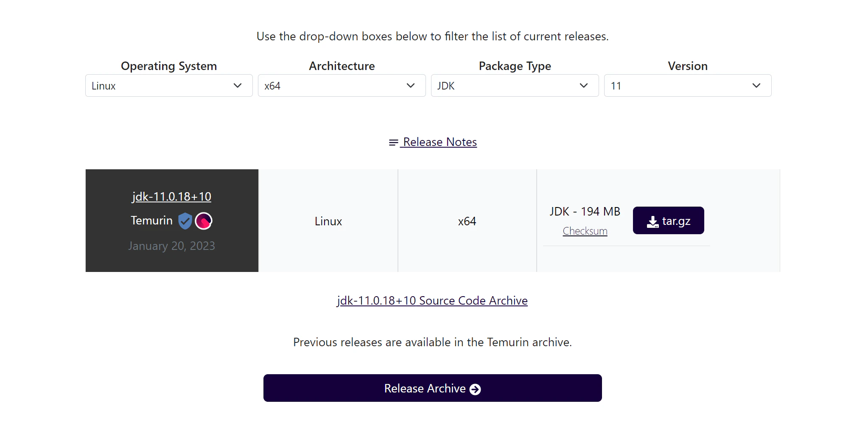The height and width of the screenshot is (423, 868).
Task: Click the January 20, 2023 release date
Action: tap(171, 246)
